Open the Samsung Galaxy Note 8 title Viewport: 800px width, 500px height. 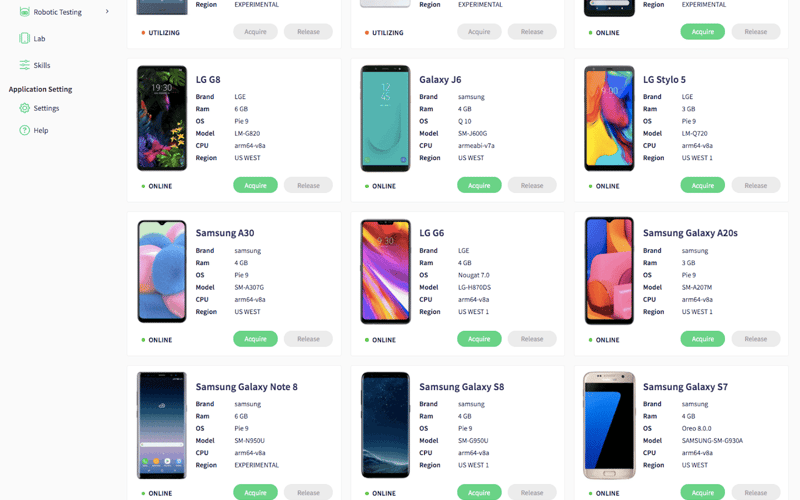[246, 387]
